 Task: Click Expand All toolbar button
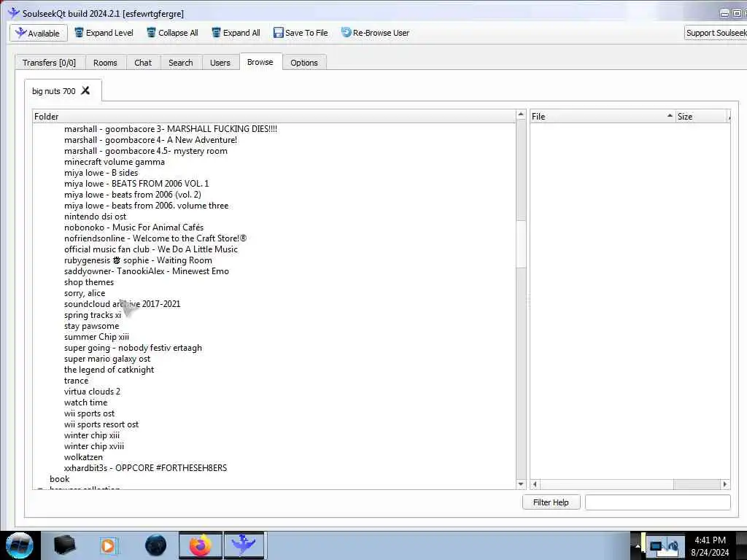pos(236,33)
